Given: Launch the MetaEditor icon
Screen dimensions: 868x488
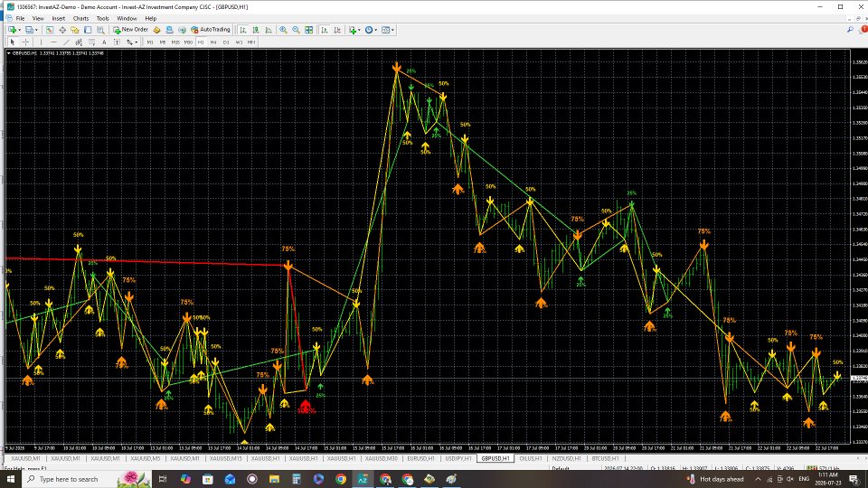Looking at the screenshot, I should pos(156,30).
